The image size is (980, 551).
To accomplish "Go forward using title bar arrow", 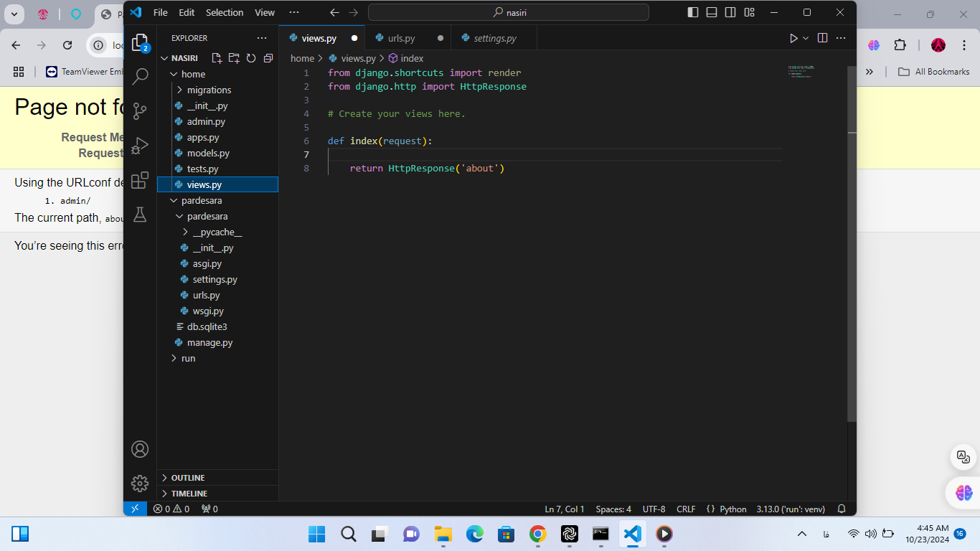I will click(x=353, y=12).
